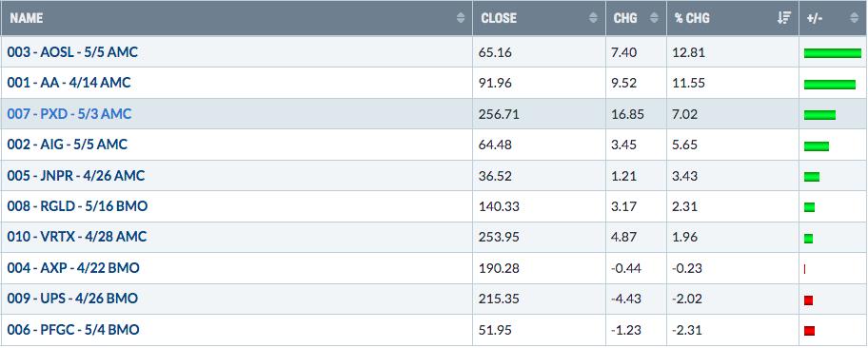The image size is (868, 348).
Task: Open 002 - AIG - 5/5 AMC row link
Action: point(67,145)
